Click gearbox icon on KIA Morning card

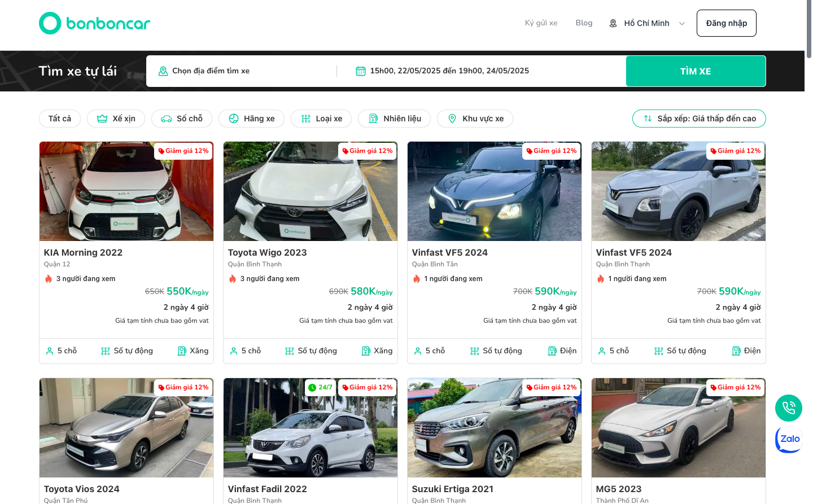coord(106,351)
